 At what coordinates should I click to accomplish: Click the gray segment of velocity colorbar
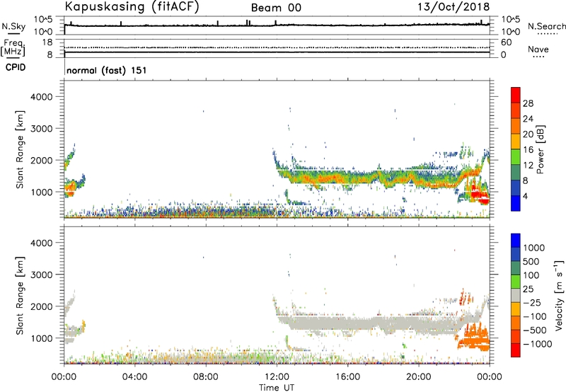(x=516, y=296)
